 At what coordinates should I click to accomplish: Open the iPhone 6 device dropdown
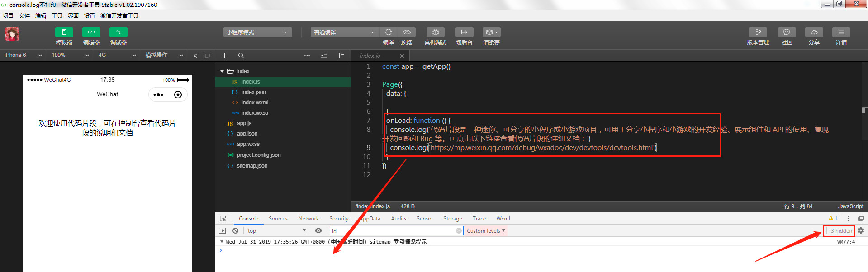[23, 55]
